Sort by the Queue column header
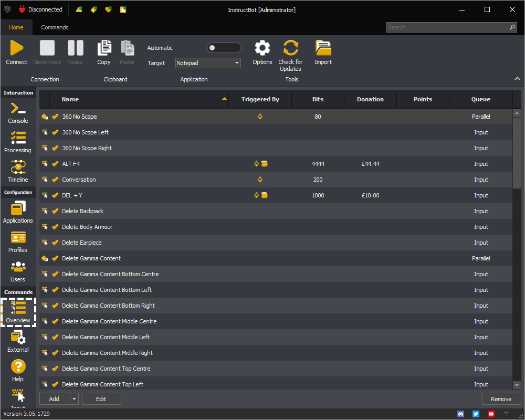Screen dimensions: 525x420 (x=481, y=99)
